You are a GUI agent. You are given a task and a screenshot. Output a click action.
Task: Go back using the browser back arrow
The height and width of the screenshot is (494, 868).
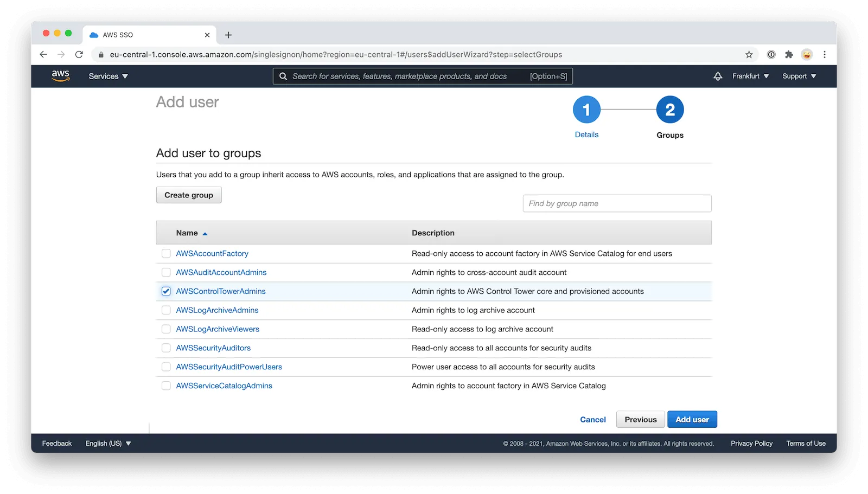click(x=43, y=54)
